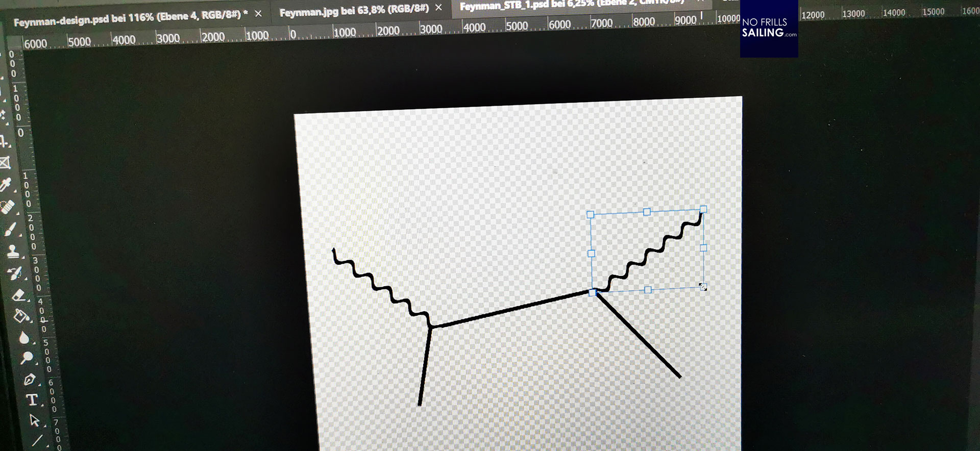This screenshot has width=980, height=451.
Task: Click the top-left transform handle
Action: tap(591, 215)
